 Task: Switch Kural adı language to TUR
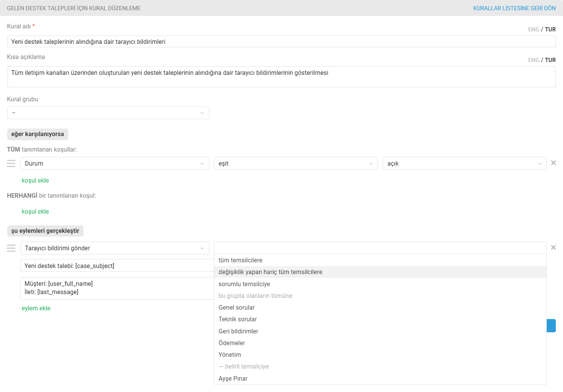point(550,29)
